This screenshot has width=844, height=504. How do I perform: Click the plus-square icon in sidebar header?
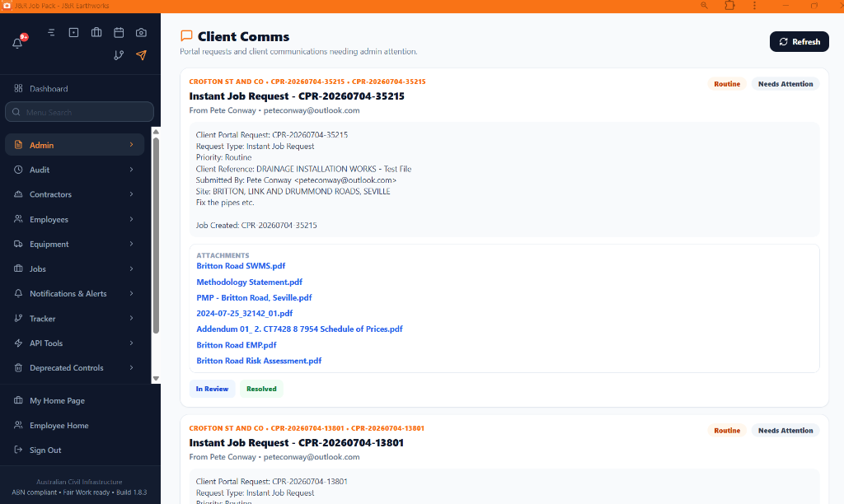(73, 32)
